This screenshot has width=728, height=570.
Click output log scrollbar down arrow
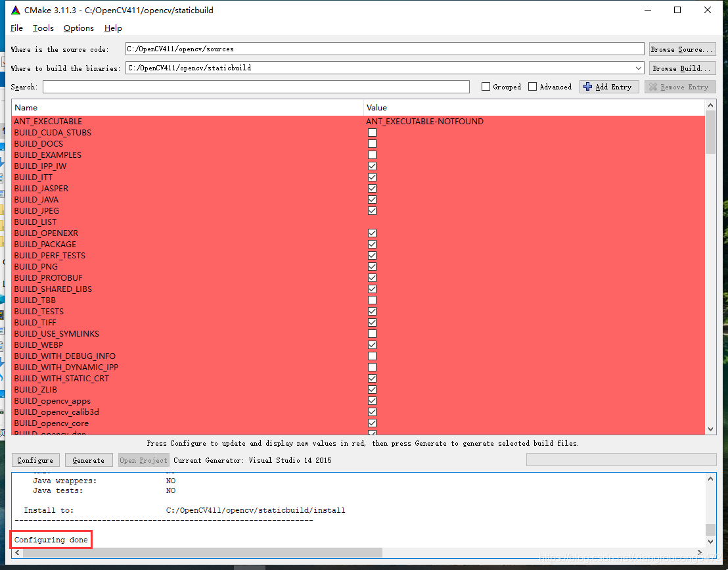pos(710,542)
